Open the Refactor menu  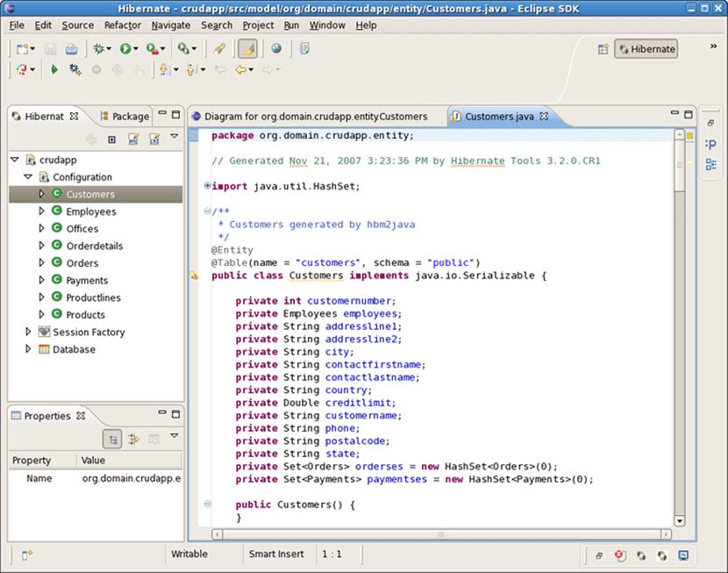coord(122,25)
